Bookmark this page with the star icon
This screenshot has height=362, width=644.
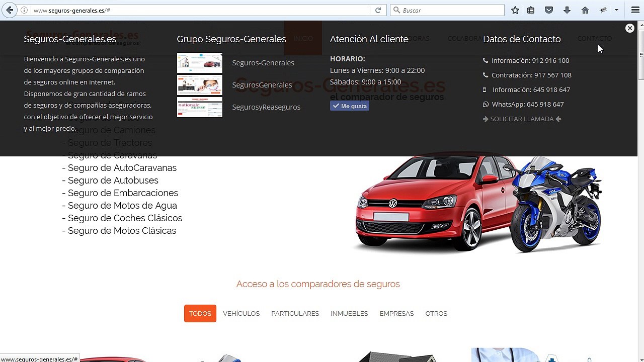515,10
